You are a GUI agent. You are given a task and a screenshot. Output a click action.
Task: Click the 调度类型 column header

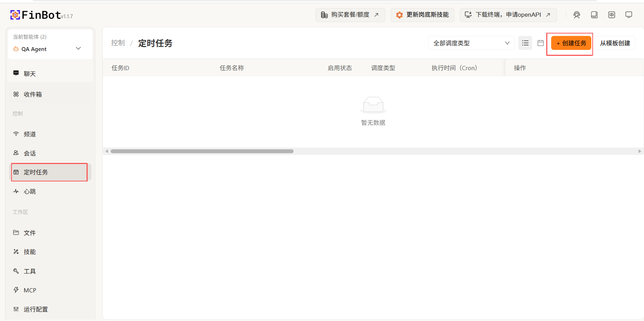[x=383, y=68]
